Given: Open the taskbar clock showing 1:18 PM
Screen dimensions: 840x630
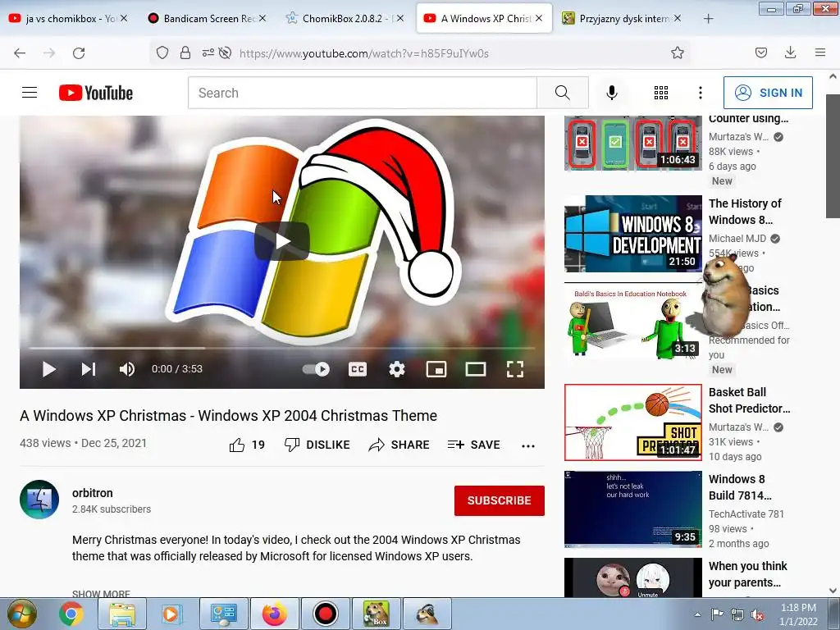Looking at the screenshot, I should coord(798,614).
